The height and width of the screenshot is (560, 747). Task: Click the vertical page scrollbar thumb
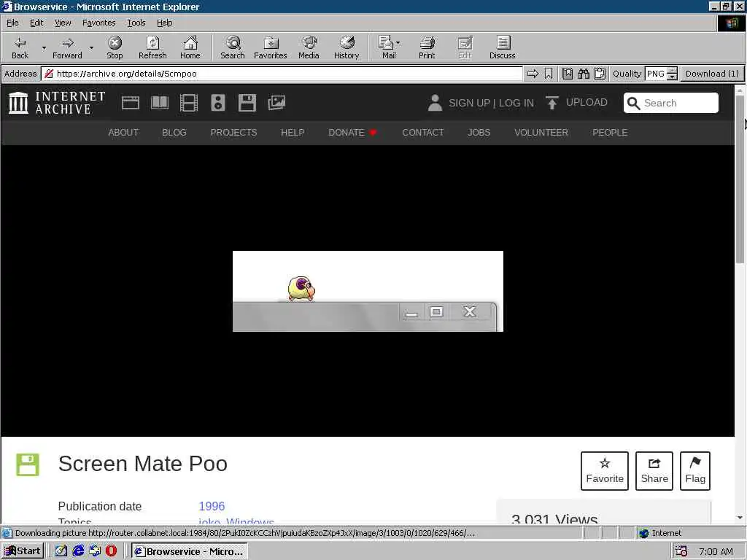click(740, 179)
